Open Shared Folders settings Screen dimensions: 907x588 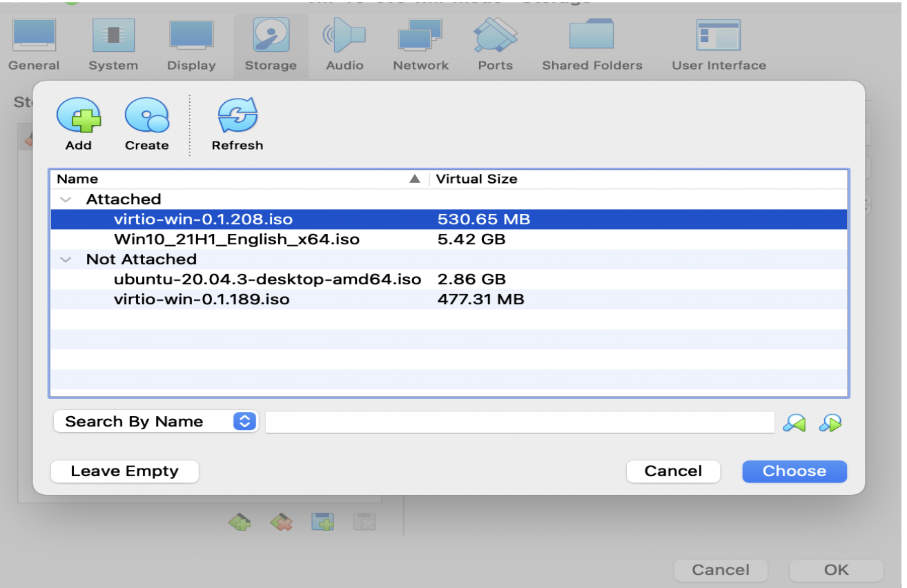(x=591, y=43)
